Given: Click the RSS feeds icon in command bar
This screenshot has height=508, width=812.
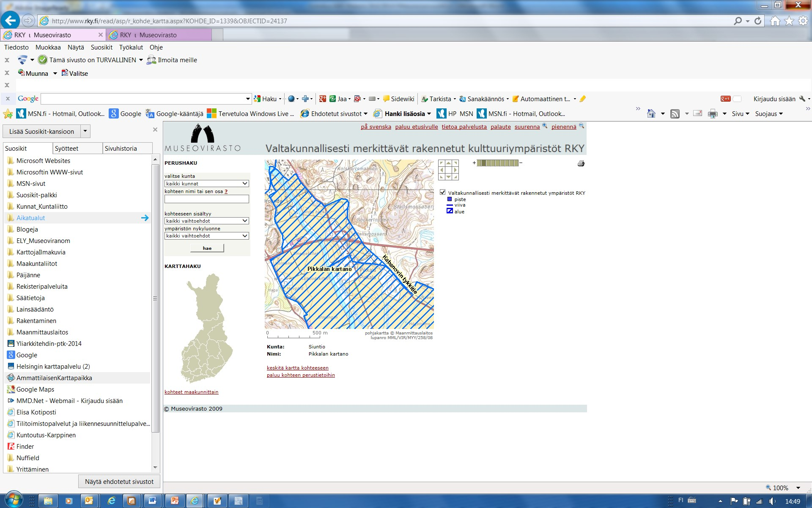Looking at the screenshot, I should pos(675,113).
